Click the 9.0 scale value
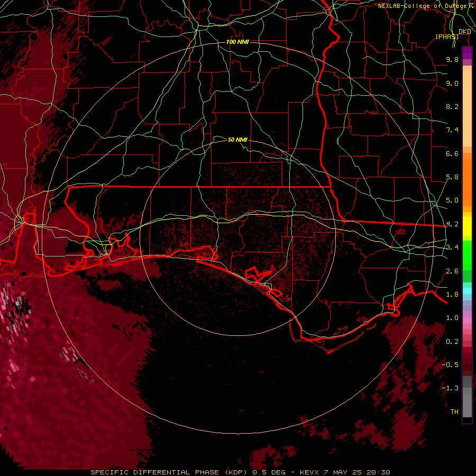The width and height of the screenshot is (476, 476). (452, 83)
